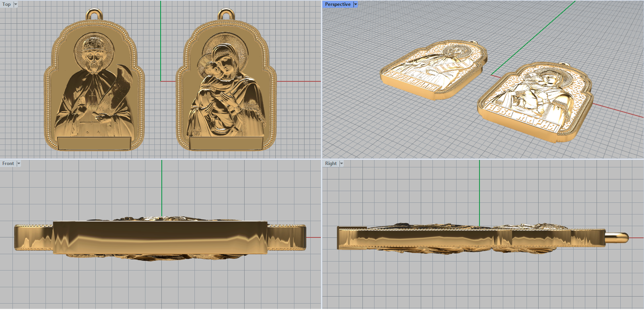The image size is (644, 311).
Task: Click the bail loop atop the saint pendant
Action: 94,13
